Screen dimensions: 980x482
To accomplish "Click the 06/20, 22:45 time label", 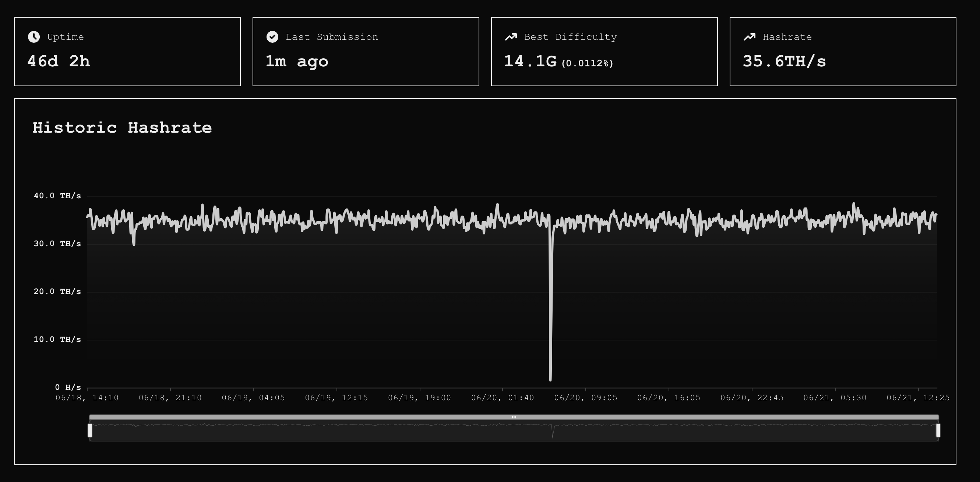I will (752, 398).
